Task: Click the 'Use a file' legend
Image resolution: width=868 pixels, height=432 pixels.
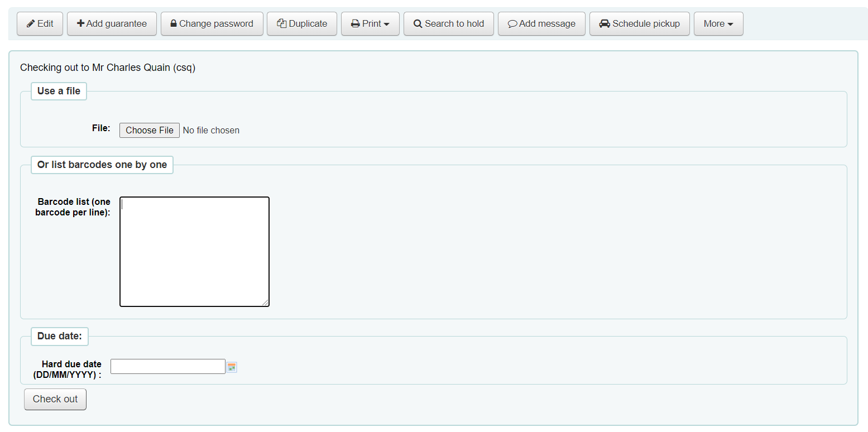Action: click(x=59, y=91)
